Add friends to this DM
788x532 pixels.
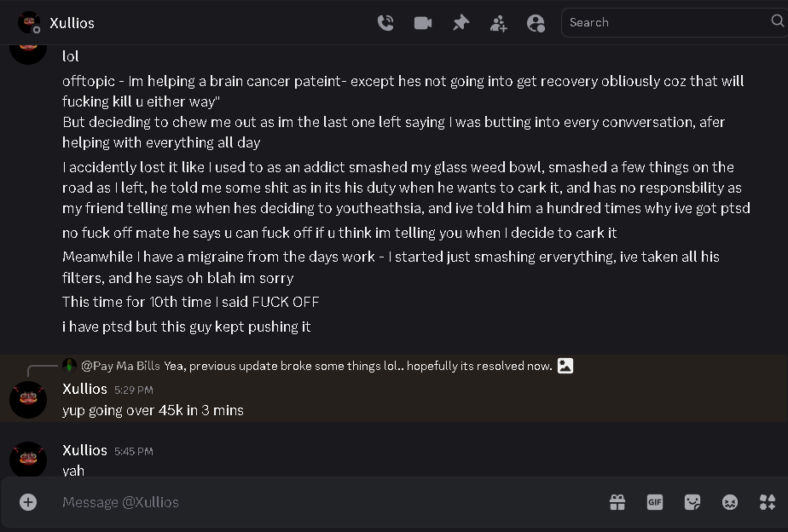pyautogui.click(x=498, y=23)
